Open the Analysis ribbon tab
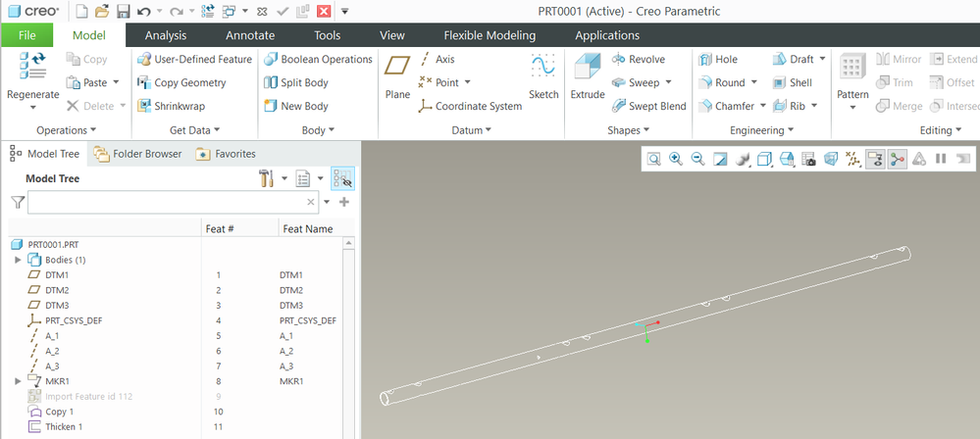 click(166, 35)
